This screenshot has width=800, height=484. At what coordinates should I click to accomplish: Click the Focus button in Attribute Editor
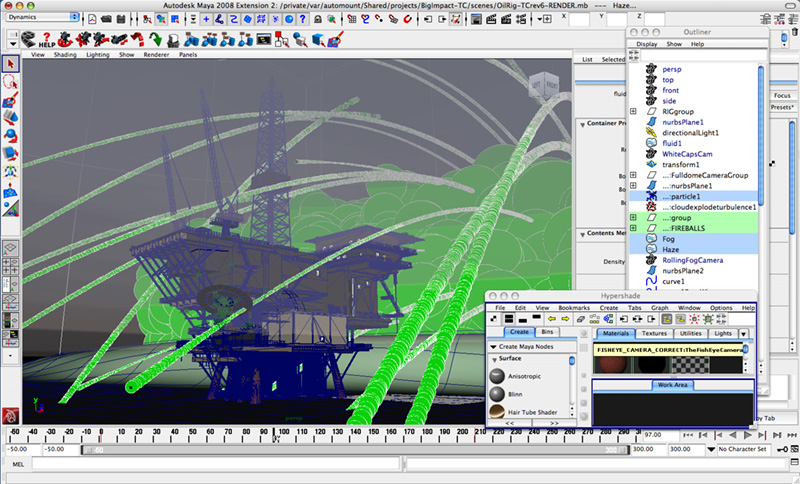click(x=782, y=95)
